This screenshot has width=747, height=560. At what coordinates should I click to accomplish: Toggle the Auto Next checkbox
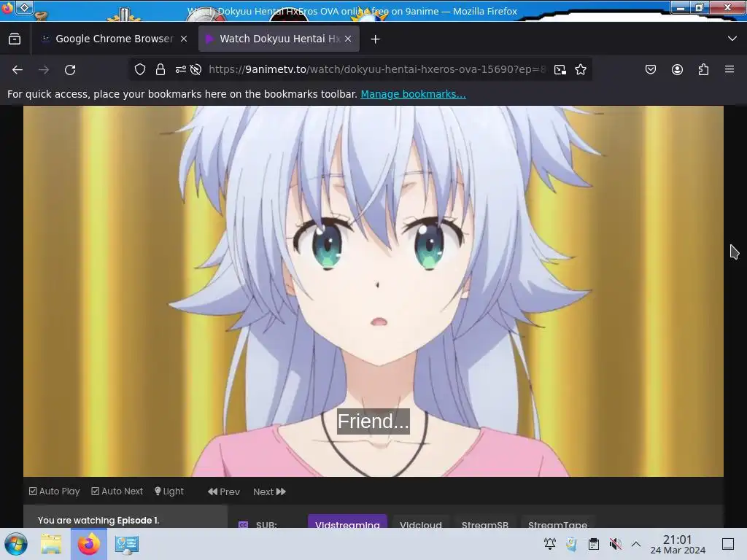tap(117, 491)
